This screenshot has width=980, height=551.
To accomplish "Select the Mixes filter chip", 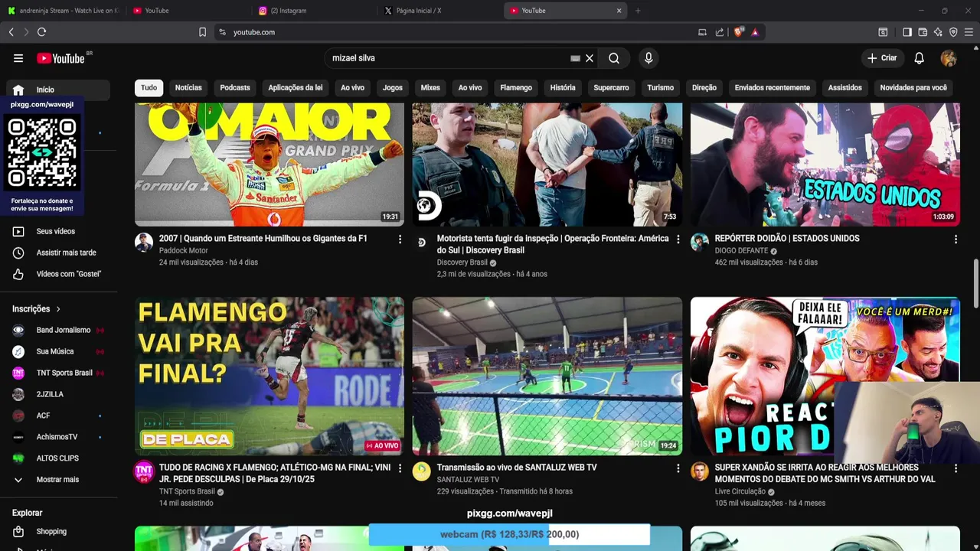I will coord(430,88).
